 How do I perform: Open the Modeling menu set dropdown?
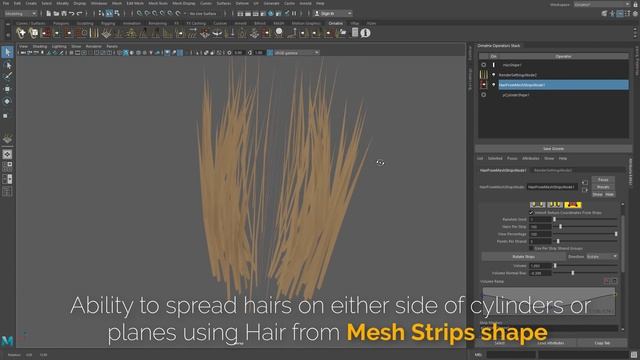20,13
